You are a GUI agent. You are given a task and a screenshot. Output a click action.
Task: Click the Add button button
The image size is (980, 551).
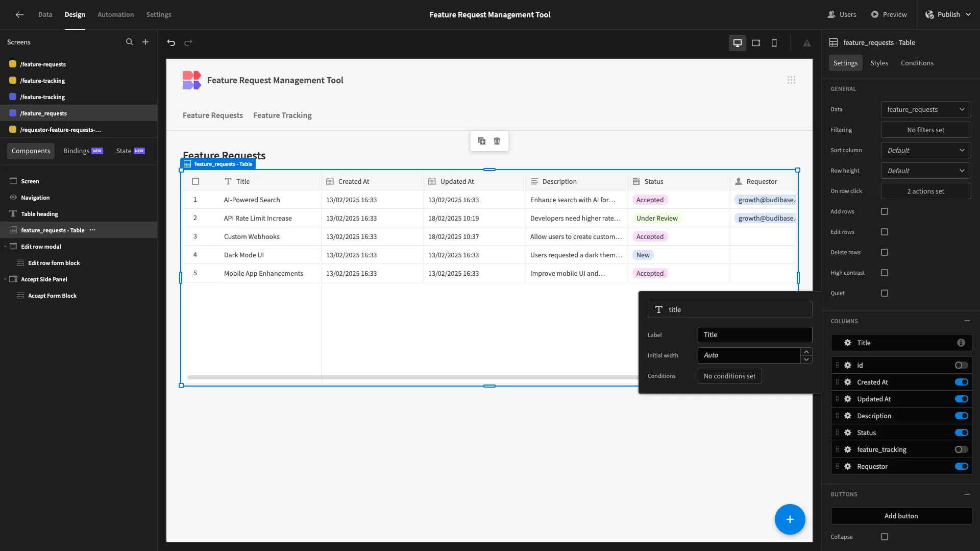pyautogui.click(x=901, y=516)
